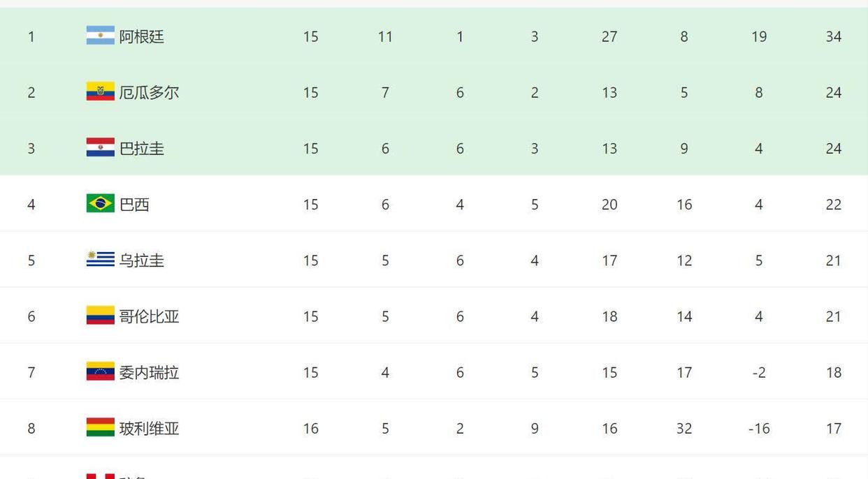Open the 巴拉圭 team link
This screenshot has height=479, width=868.
(x=142, y=148)
